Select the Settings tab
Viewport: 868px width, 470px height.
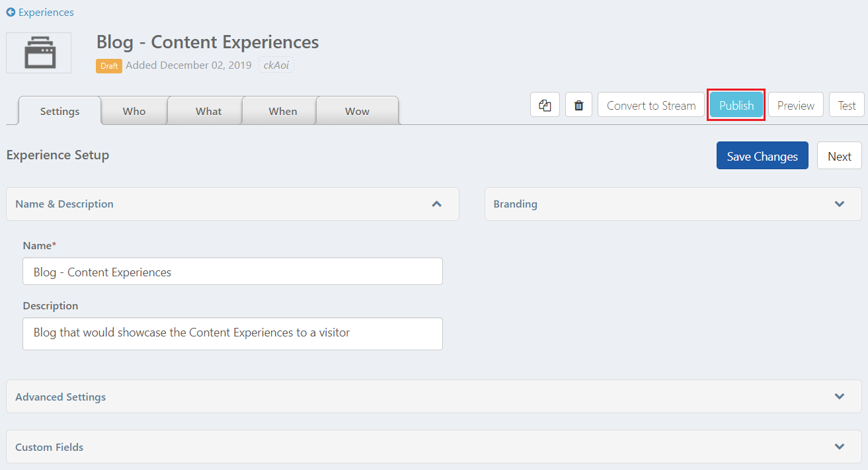[x=59, y=111]
